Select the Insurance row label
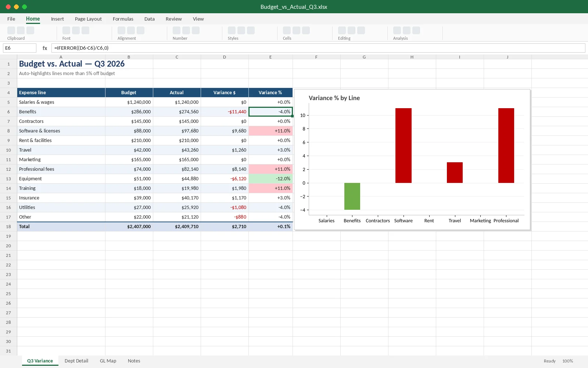Viewport: 588px width, 368px height. coord(61,198)
